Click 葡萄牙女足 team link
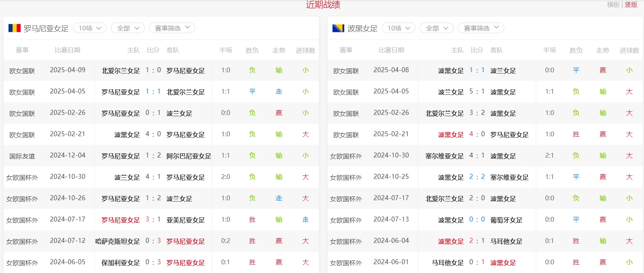Screen dimensions: 644x273 point(506,220)
